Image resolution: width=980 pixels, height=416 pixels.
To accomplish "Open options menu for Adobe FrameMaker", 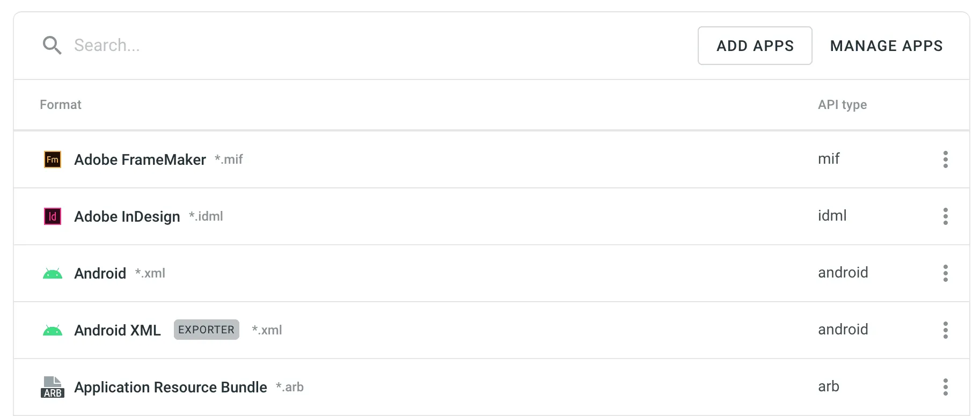I will click(945, 159).
